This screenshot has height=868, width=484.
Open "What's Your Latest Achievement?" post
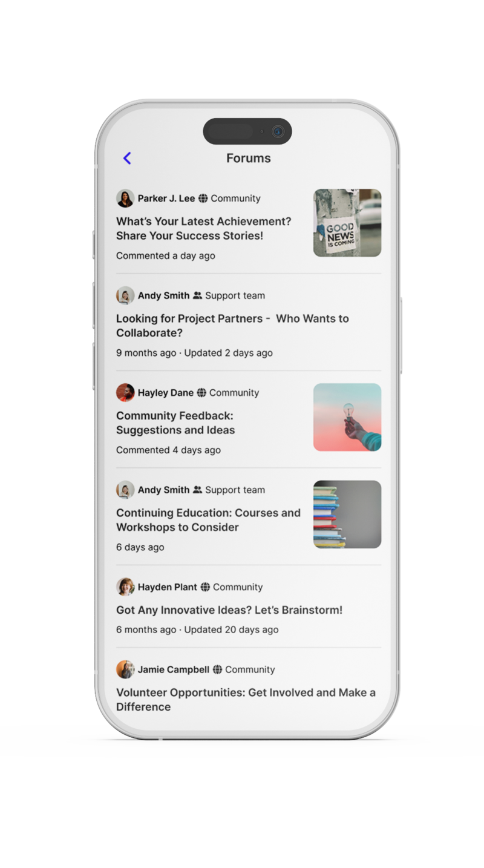[204, 229]
